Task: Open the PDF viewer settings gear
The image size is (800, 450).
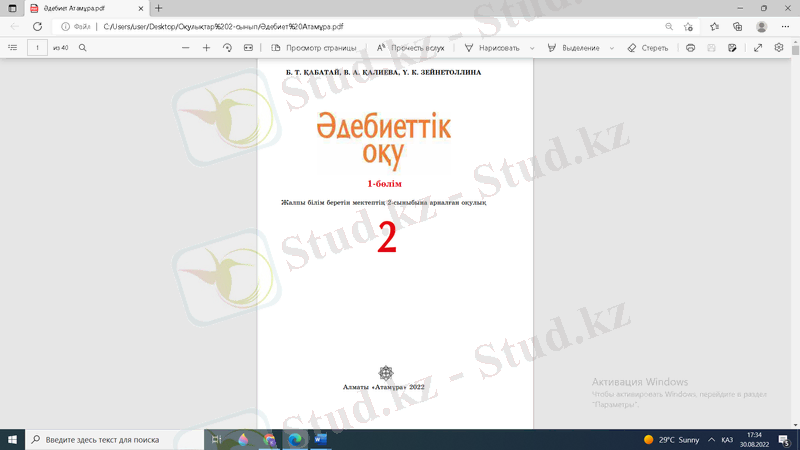Action: (779, 47)
